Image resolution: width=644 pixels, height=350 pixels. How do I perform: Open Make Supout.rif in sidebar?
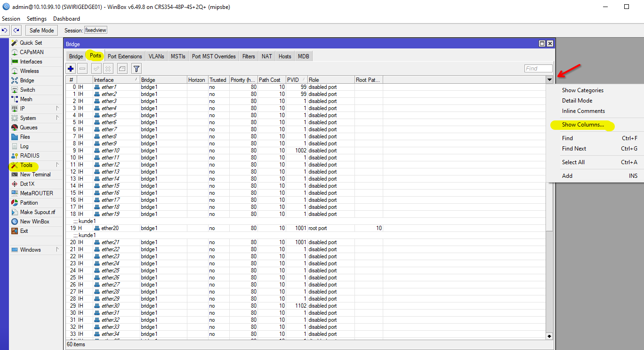pos(37,212)
